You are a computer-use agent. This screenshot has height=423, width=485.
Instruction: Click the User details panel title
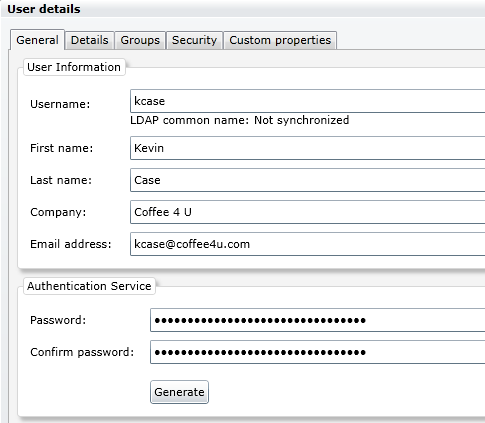[x=44, y=9]
